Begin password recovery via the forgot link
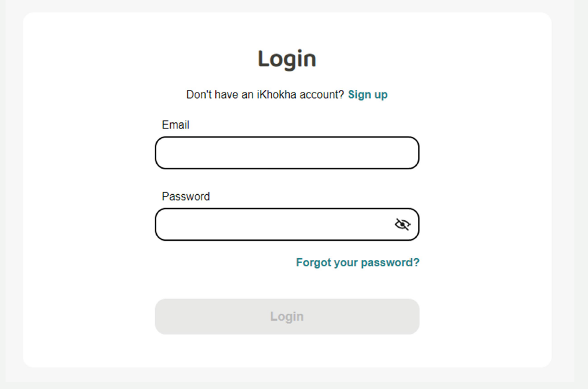Viewport: 588px width, 389px height. tap(357, 262)
